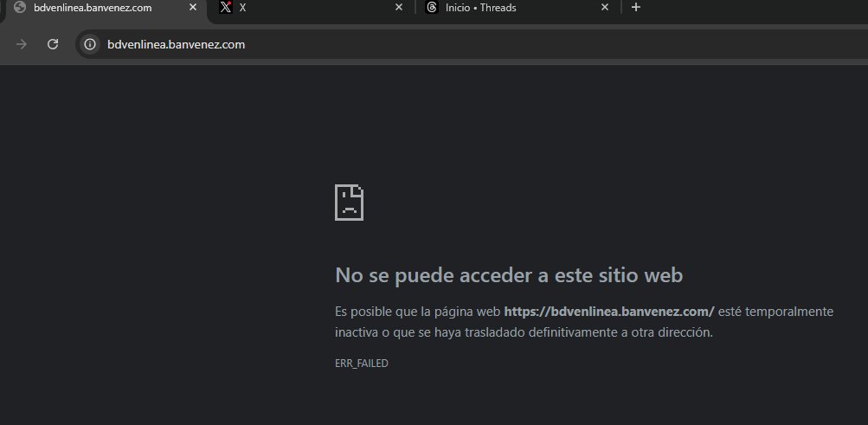
Task: Close the bdvenlinea.banvenez.com tab
Action: tap(193, 8)
